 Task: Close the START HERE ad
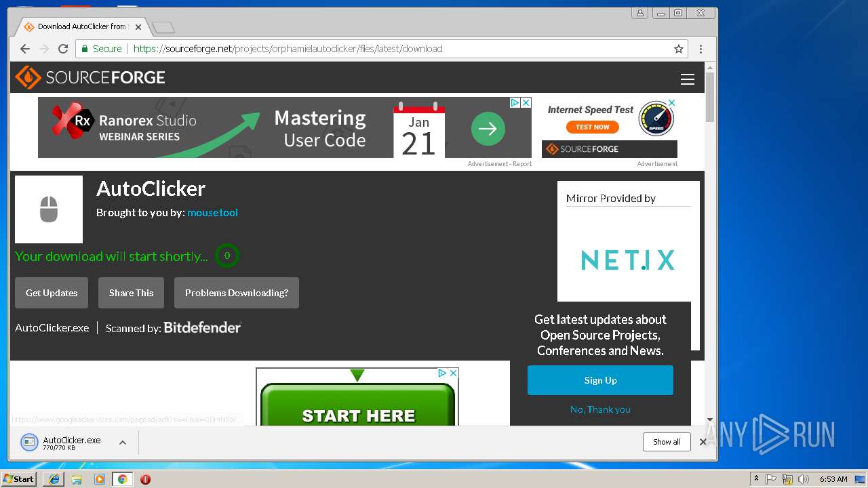click(454, 373)
